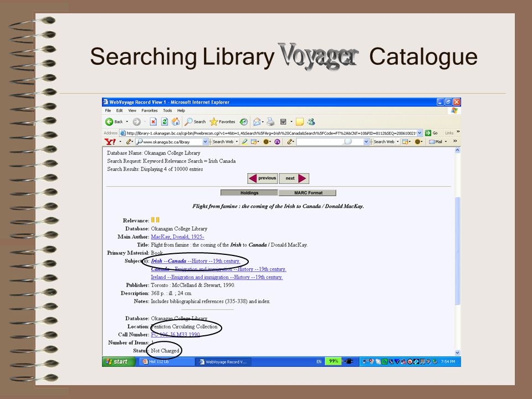Click the EN language indicator

(x=319, y=362)
